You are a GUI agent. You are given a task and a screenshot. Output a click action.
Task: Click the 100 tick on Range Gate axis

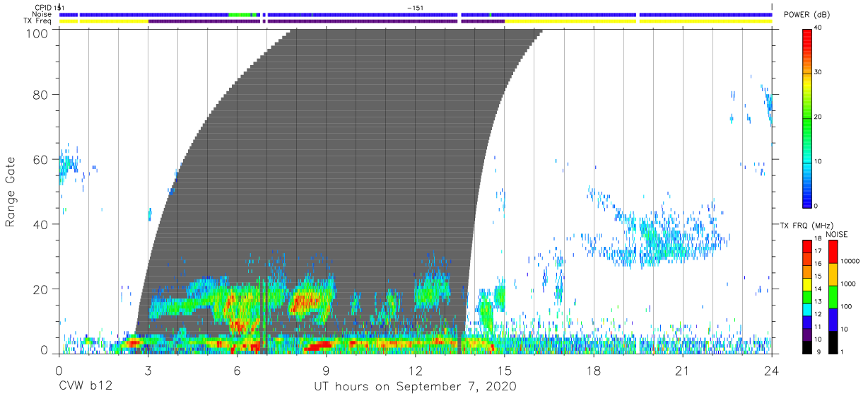click(38, 33)
